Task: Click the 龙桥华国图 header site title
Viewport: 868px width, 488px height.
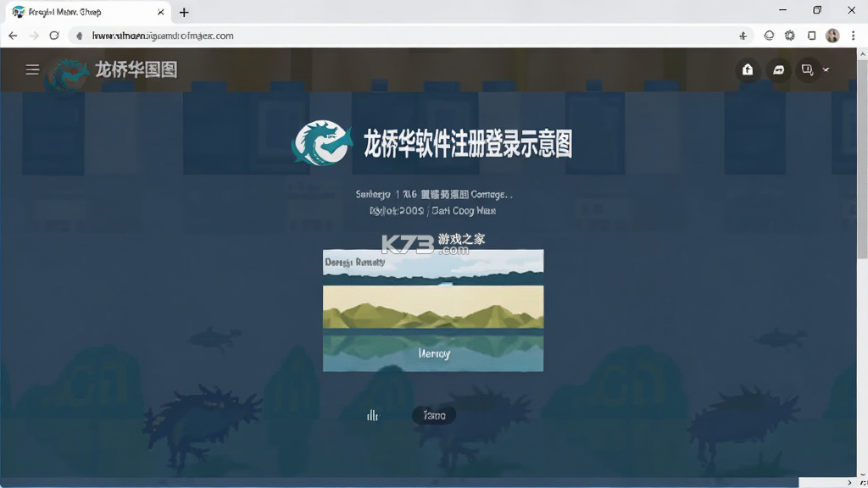Action: click(x=136, y=69)
